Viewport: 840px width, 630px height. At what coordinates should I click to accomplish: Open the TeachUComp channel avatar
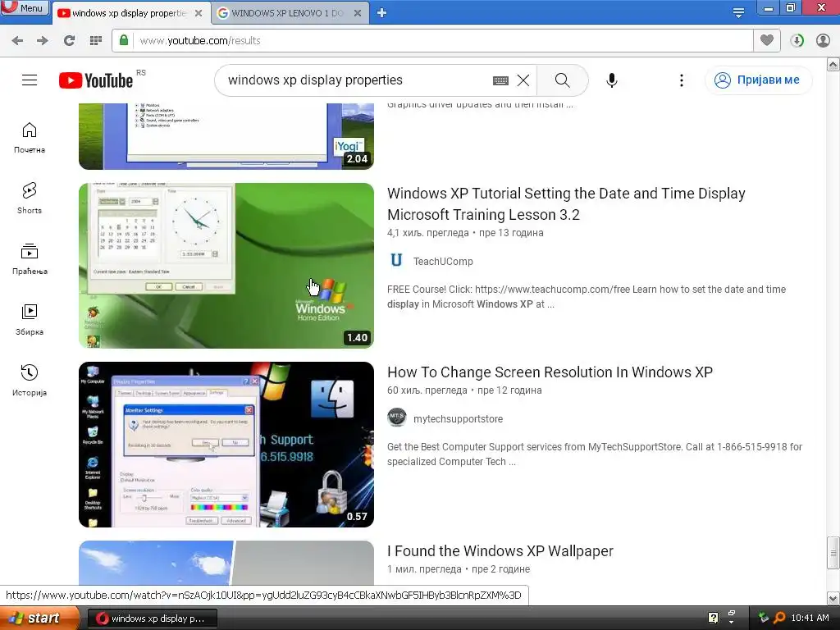pos(396,261)
